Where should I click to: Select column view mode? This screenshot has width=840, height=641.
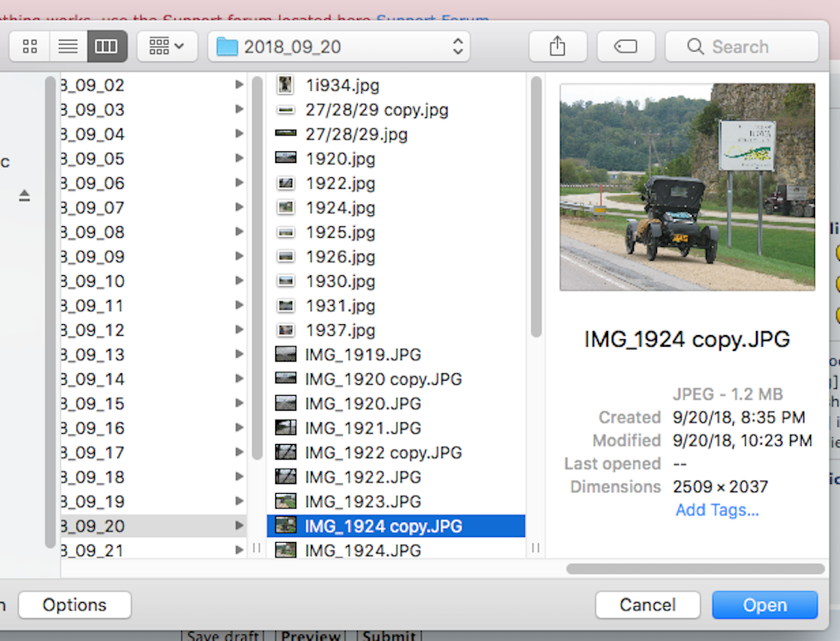(x=106, y=47)
